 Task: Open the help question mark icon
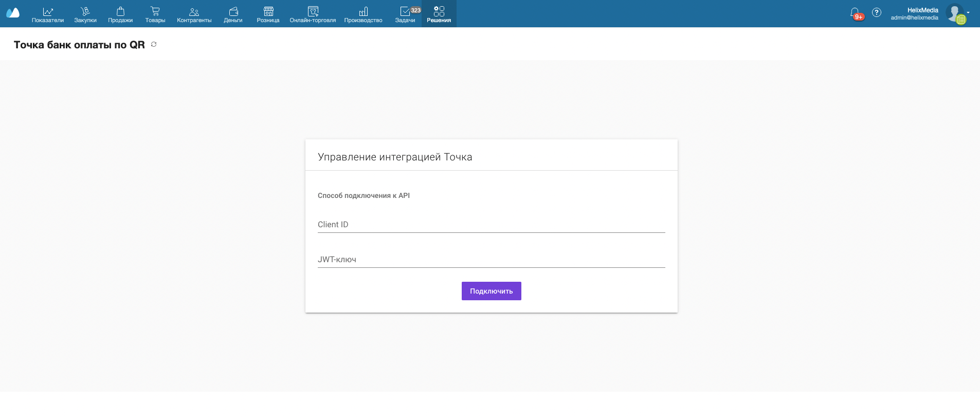(x=877, y=12)
